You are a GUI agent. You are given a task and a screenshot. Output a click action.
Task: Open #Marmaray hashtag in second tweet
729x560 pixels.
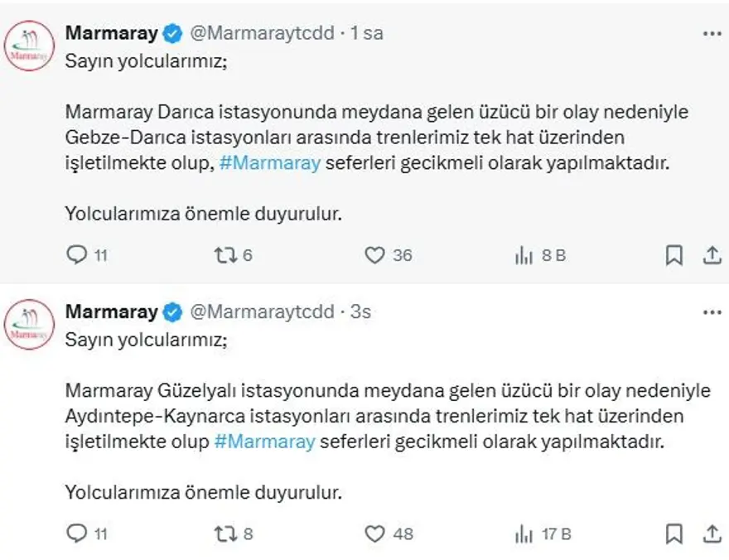[x=264, y=442]
